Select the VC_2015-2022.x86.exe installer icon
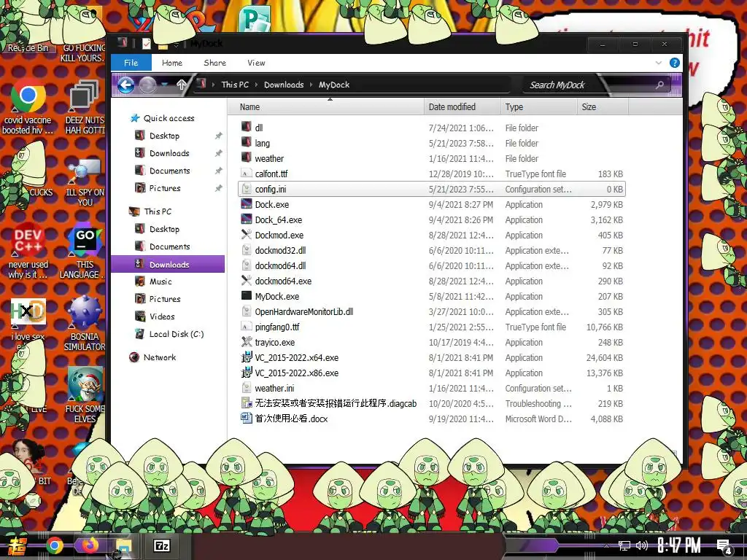 (x=247, y=373)
